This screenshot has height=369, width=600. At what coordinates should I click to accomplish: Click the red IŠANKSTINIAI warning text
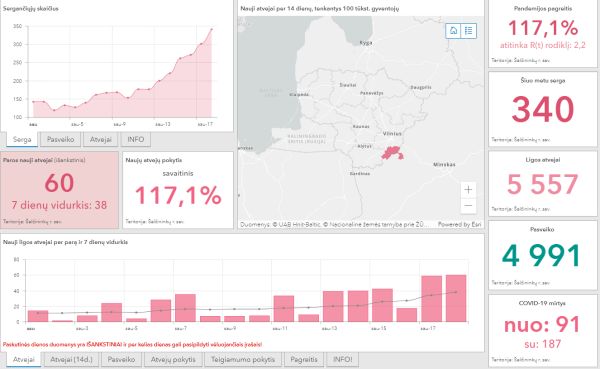[132, 345]
